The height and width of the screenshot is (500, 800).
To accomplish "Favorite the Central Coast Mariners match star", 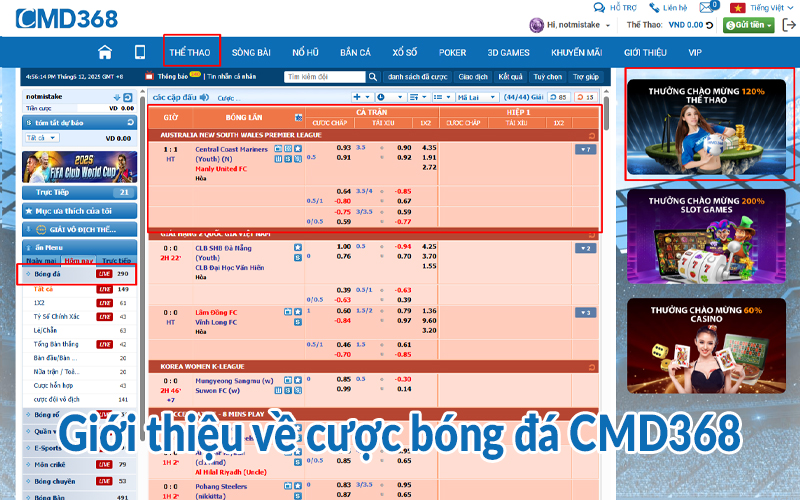I will [298, 149].
